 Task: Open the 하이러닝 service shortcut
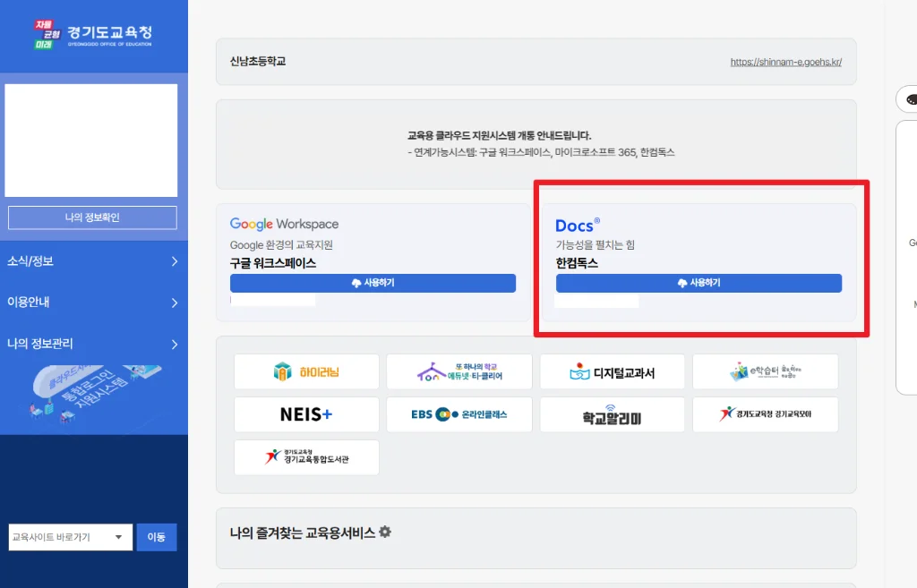tap(305, 371)
